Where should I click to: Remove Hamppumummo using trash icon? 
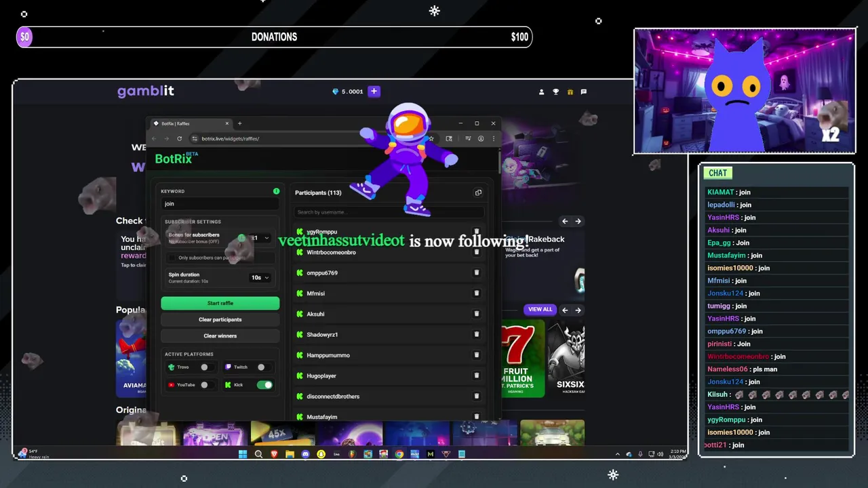coord(477,355)
